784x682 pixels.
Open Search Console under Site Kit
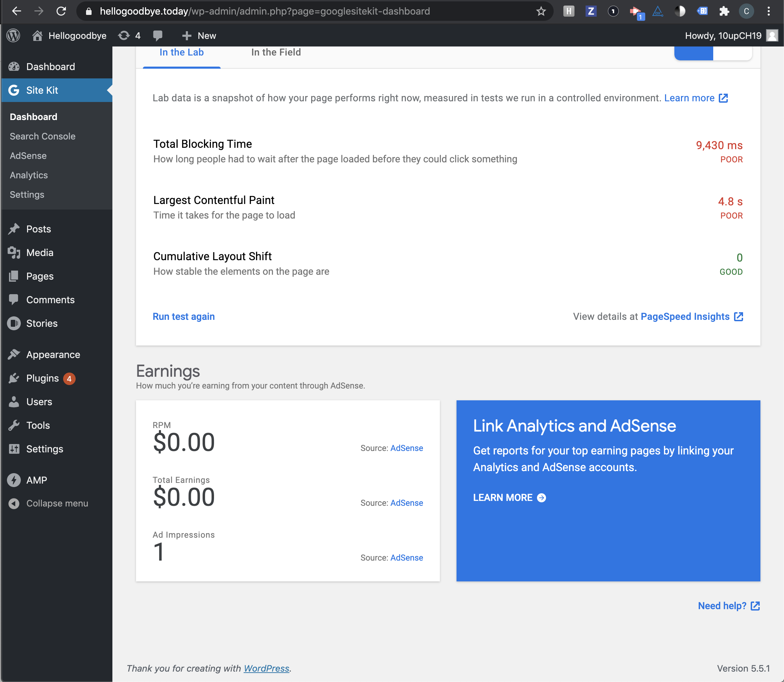(x=43, y=136)
